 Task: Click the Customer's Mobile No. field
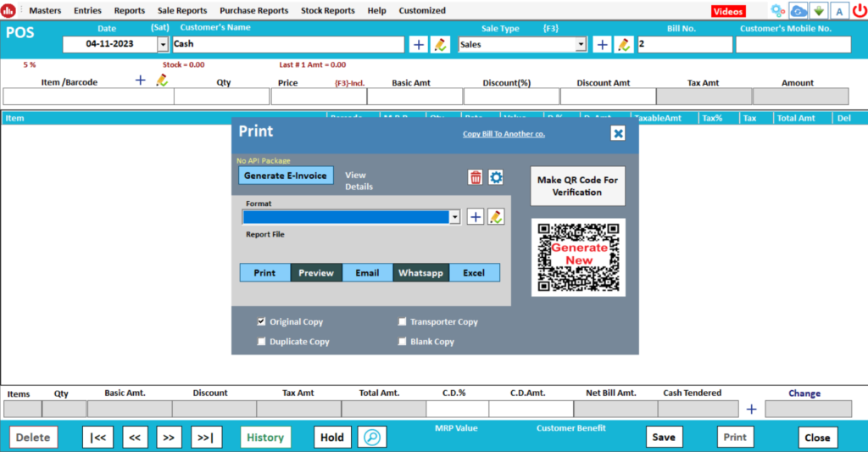[x=793, y=44]
